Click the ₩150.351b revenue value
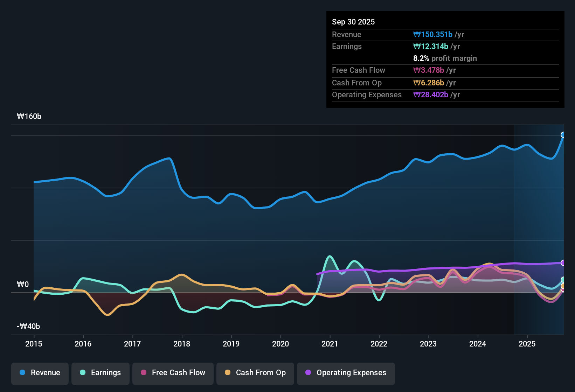 pos(434,34)
